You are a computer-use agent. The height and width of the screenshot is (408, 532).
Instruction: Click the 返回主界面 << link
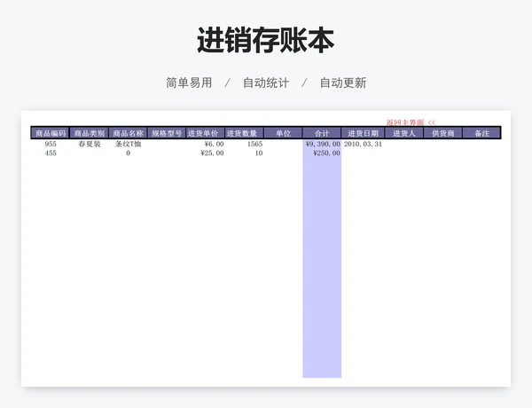pyautogui.click(x=411, y=122)
